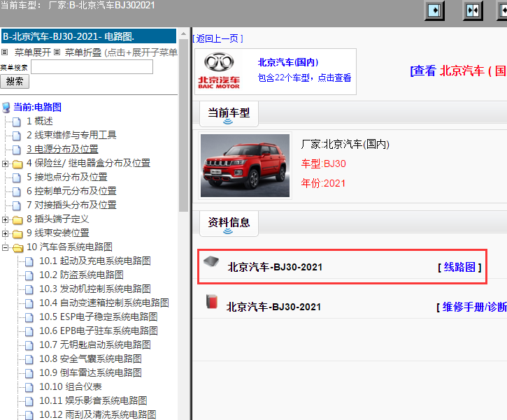Open 10.2 防盗系统电路图
This screenshot has height=420, width=507.
[x=81, y=275]
